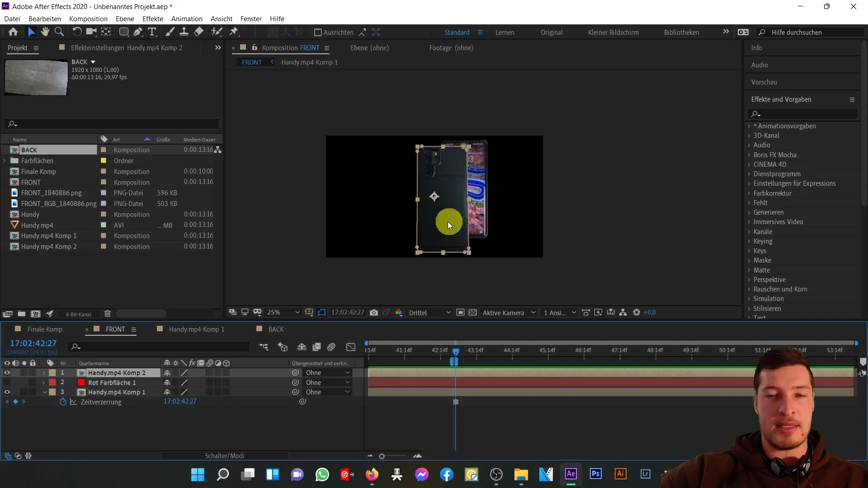Click the Shape tool icon
This screenshot has height=488, width=868.
click(123, 32)
